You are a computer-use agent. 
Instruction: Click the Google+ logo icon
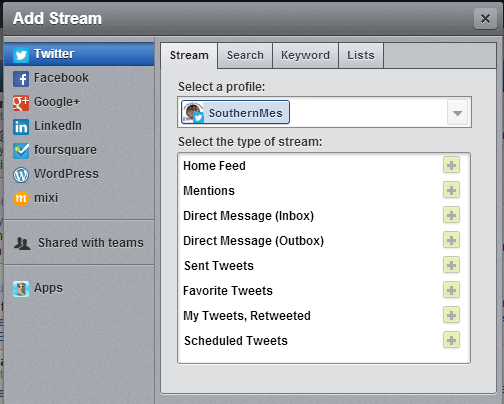(21, 103)
